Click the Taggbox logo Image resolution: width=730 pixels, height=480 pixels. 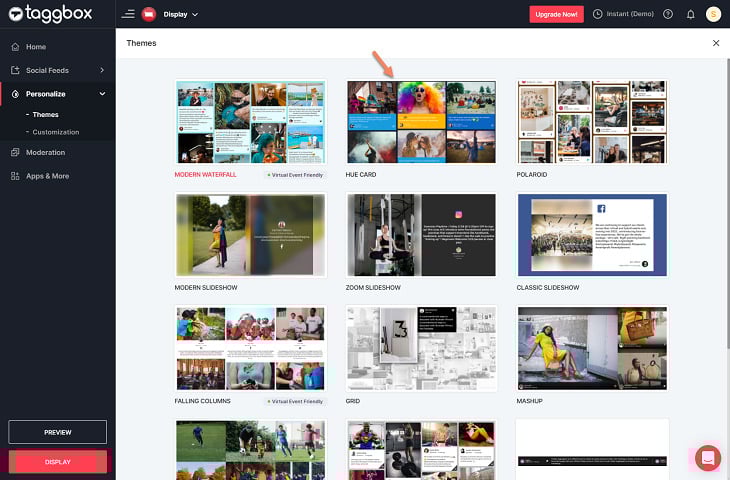coord(50,14)
